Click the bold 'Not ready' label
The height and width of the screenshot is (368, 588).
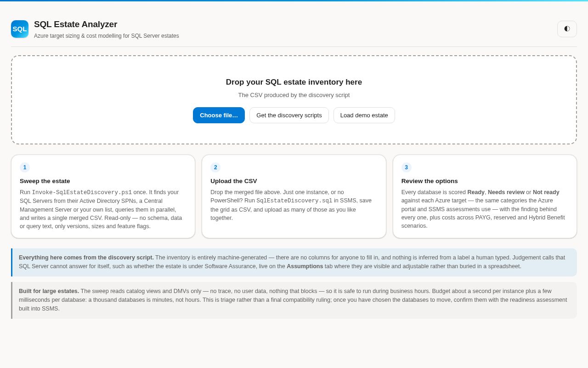(546, 192)
